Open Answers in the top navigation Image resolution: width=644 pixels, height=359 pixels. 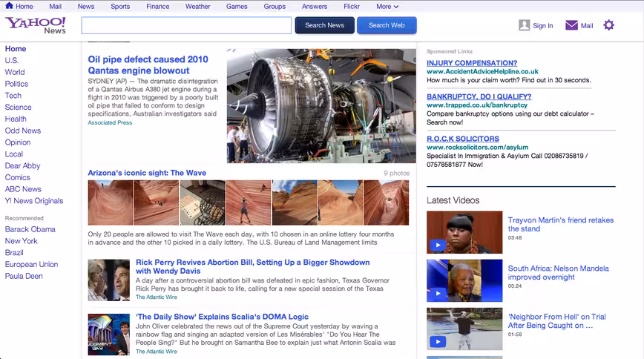[x=315, y=7]
